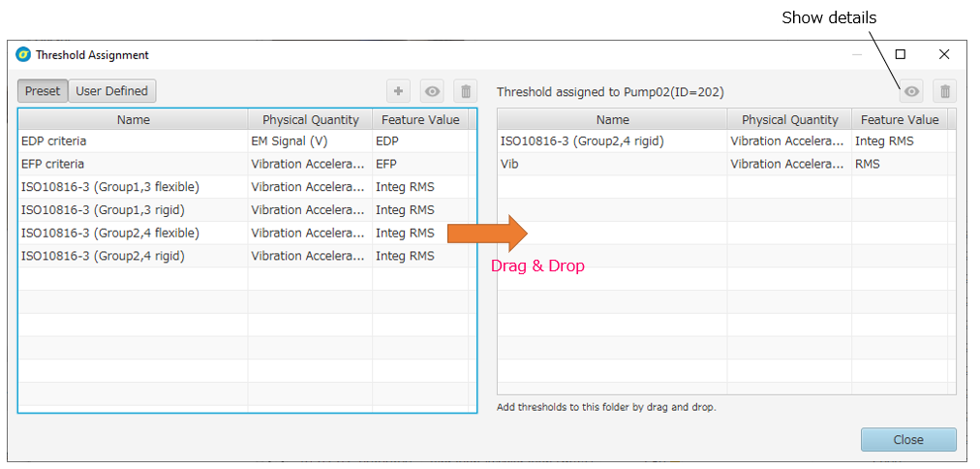This screenshot has width=980, height=469.
Task: Show details of assigned threshold
Action: [x=911, y=92]
